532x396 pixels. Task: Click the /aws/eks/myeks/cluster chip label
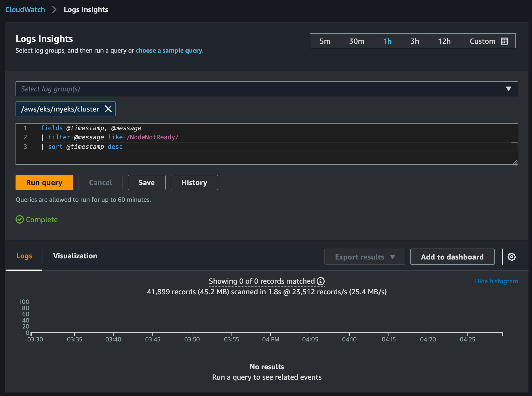click(60, 109)
